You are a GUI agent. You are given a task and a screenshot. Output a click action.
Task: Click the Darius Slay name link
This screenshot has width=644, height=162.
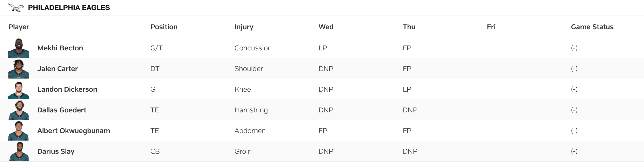(x=56, y=151)
